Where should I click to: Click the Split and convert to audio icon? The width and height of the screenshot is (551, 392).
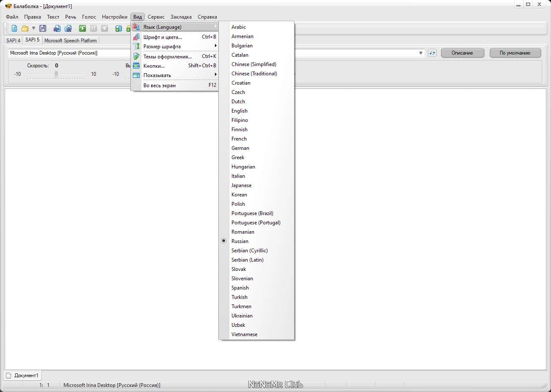point(68,28)
